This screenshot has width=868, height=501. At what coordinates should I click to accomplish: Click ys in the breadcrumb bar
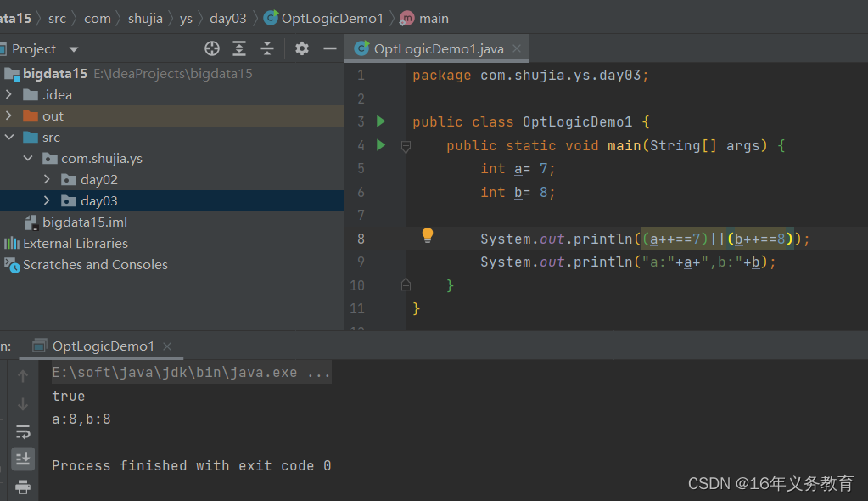pos(186,19)
